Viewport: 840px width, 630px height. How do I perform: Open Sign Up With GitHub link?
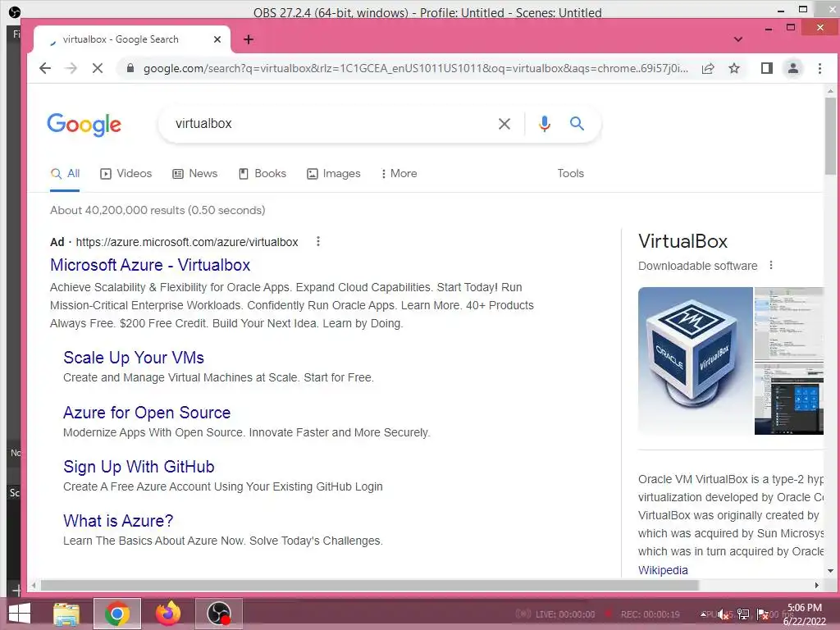coord(139,467)
